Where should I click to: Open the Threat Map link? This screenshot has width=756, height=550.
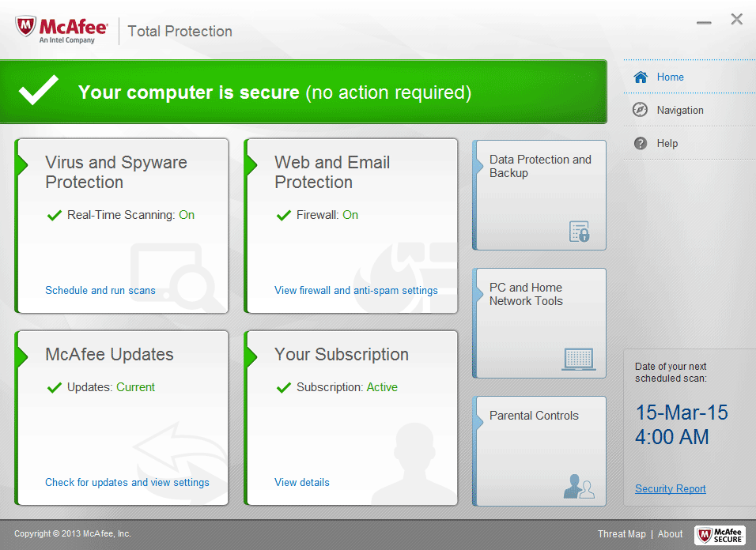click(622, 534)
